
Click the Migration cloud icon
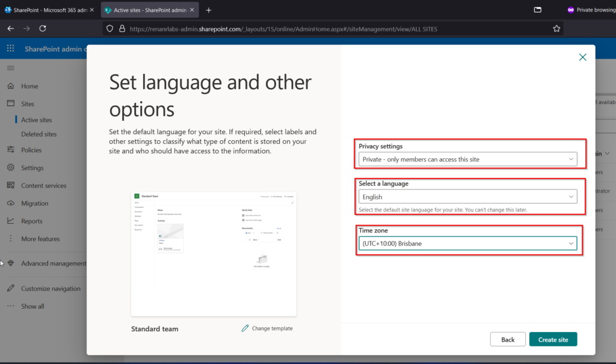pos(11,203)
